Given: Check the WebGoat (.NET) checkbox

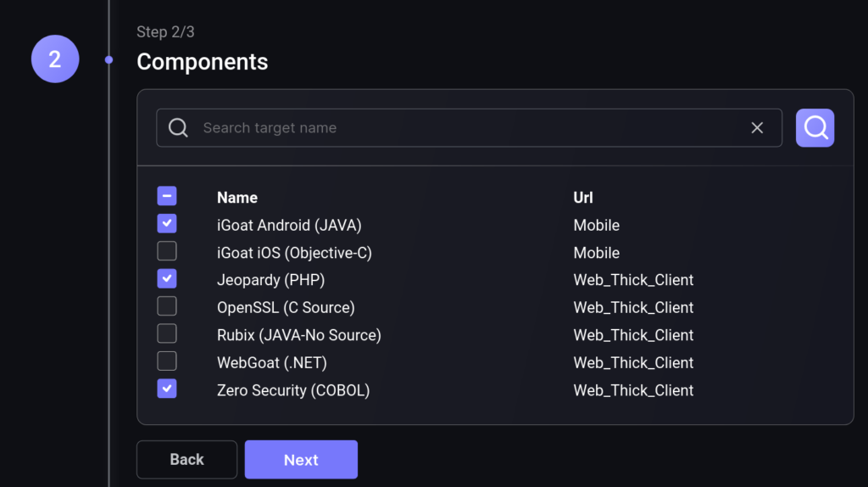Looking at the screenshot, I should click(167, 361).
